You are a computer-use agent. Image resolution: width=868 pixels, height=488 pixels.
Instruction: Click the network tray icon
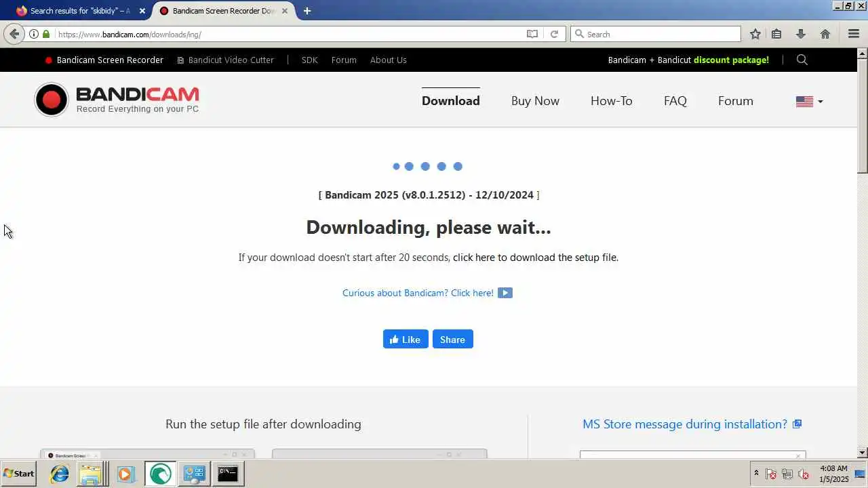[787, 474]
